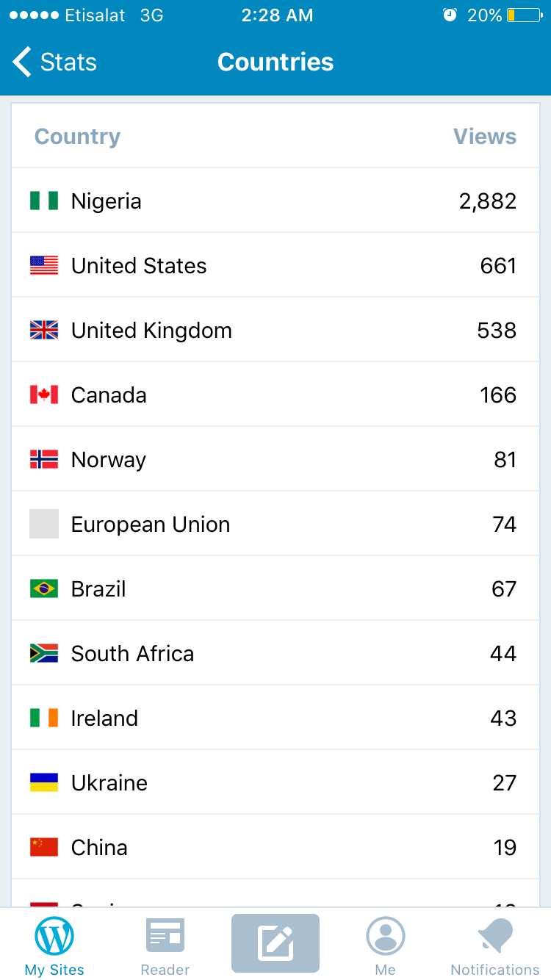Tap the Ireland country name
The height and width of the screenshot is (980, 551).
coord(104,718)
